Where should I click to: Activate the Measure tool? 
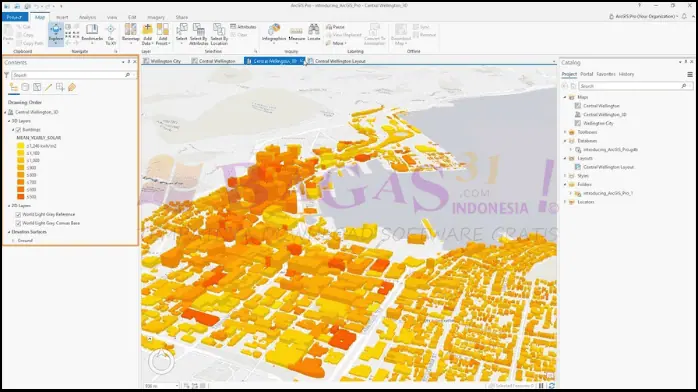click(296, 34)
